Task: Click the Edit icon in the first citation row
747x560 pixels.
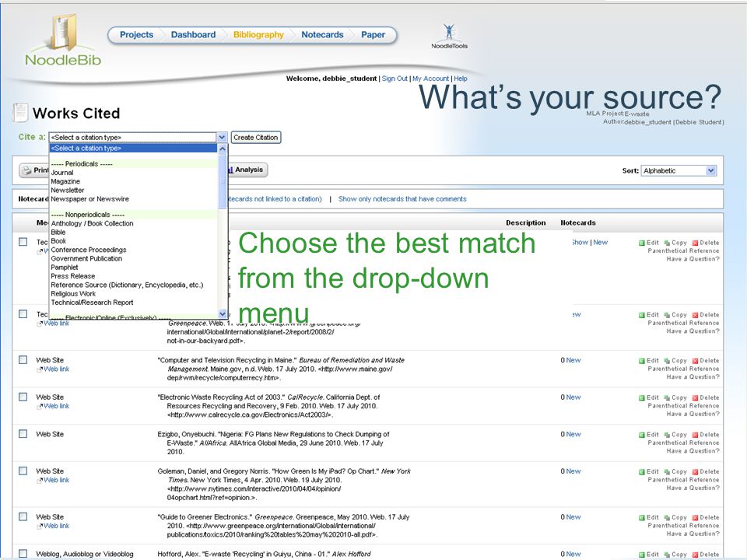Action: pyautogui.click(x=642, y=243)
